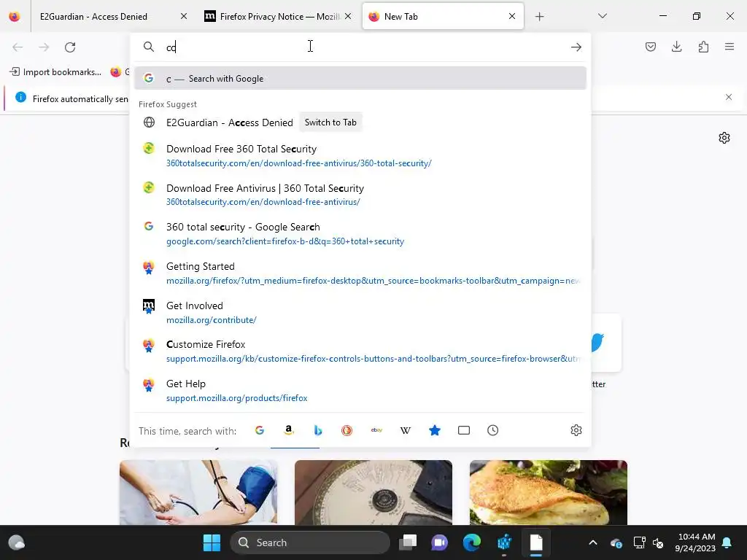Open the Customize Firefox suggestion
The width and height of the screenshot is (747, 560).
[x=360, y=351]
